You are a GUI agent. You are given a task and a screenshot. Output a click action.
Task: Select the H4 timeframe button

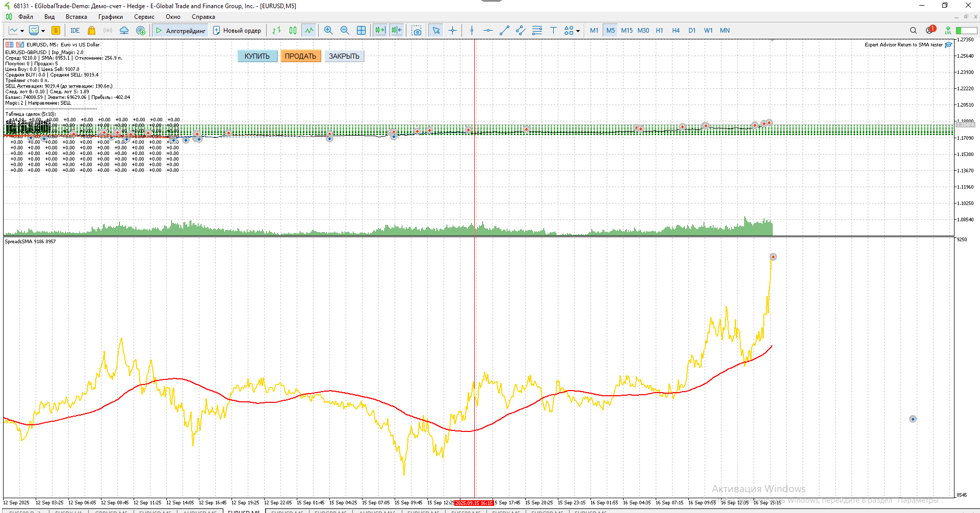[676, 31]
